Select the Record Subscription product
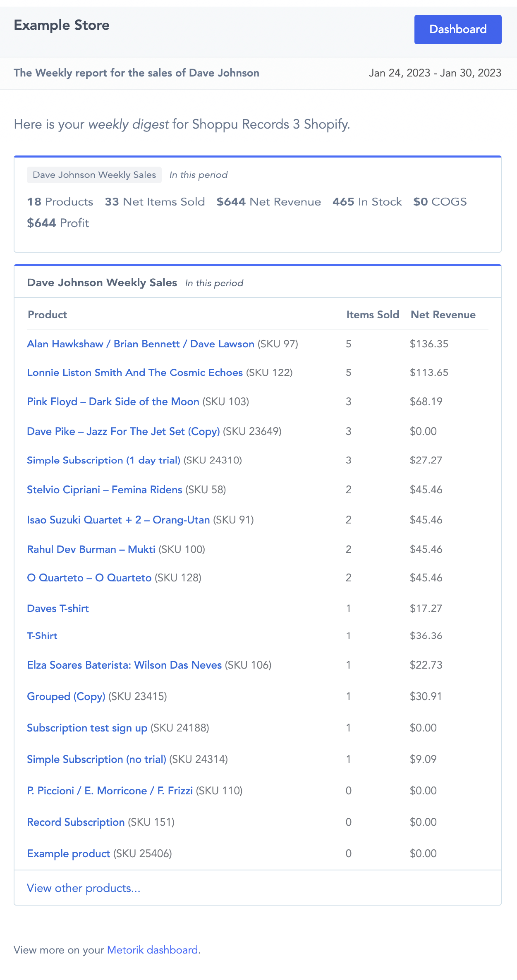The width and height of the screenshot is (517, 980). point(76,822)
